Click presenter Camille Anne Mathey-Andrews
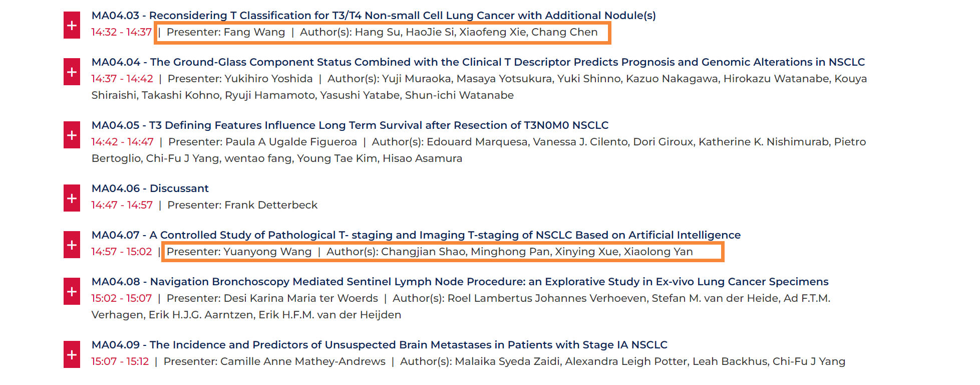Screen dimensions: 980x385 coord(303,361)
